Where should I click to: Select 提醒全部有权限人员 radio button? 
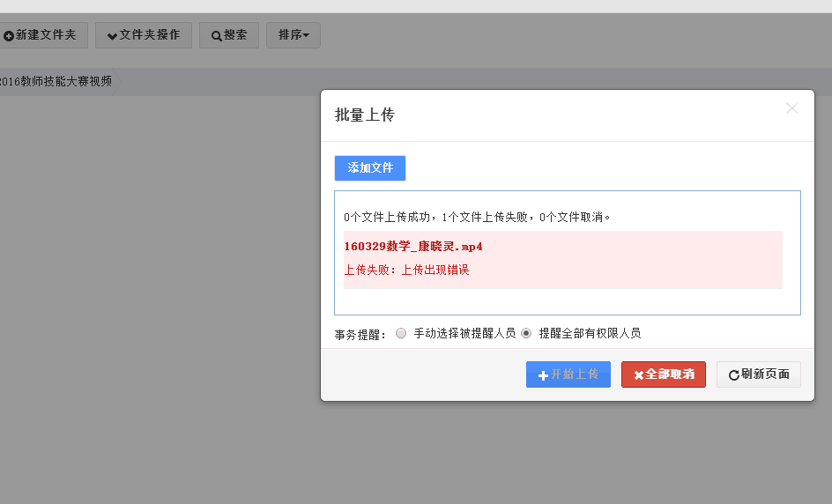[x=526, y=333]
